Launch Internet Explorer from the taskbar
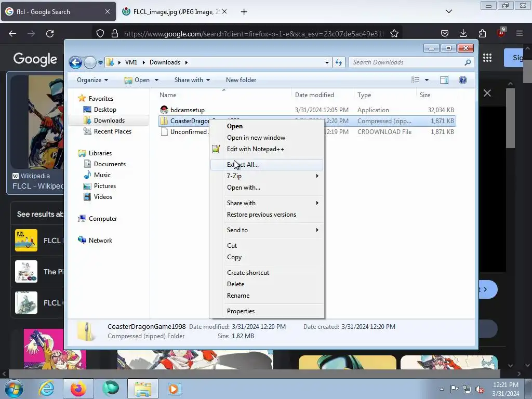532x399 pixels. (x=46, y=389)
